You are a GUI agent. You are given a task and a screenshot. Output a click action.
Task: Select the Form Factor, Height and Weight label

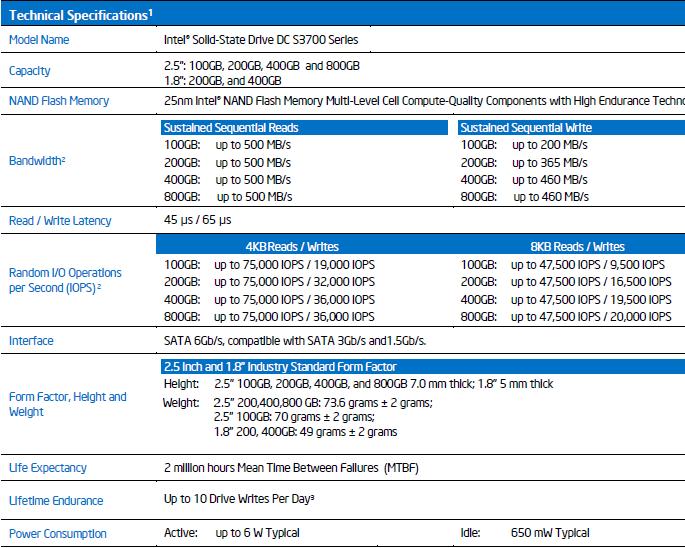67,404
